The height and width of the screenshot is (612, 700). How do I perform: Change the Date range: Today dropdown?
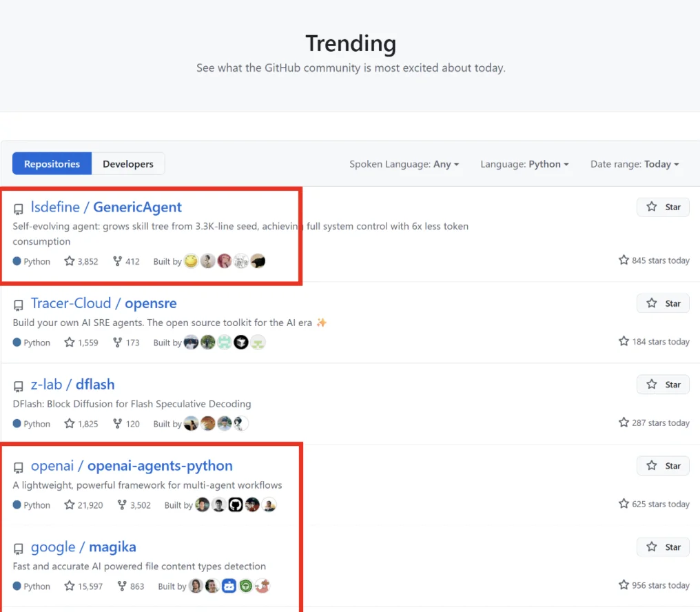coord(635,164)
